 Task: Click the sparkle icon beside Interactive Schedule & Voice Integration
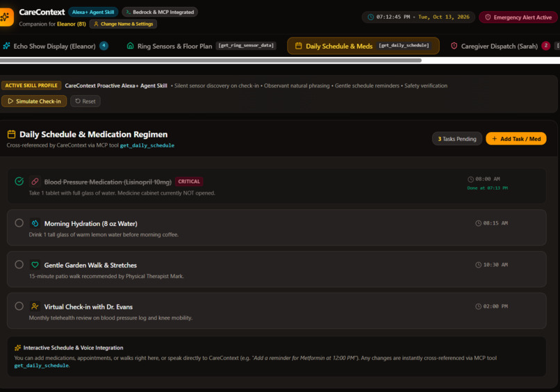17,348
